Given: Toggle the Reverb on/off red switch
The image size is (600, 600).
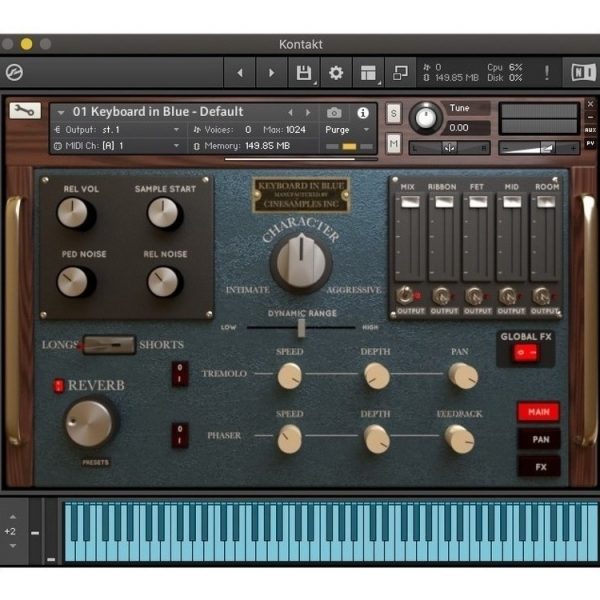Looking at the screenshot, I should pos(59,386).
